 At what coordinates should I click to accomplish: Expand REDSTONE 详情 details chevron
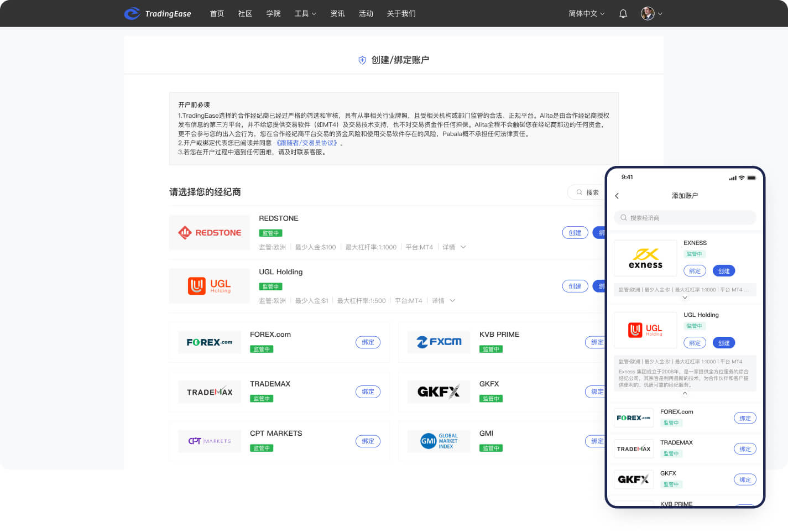[x=463, y=247]
